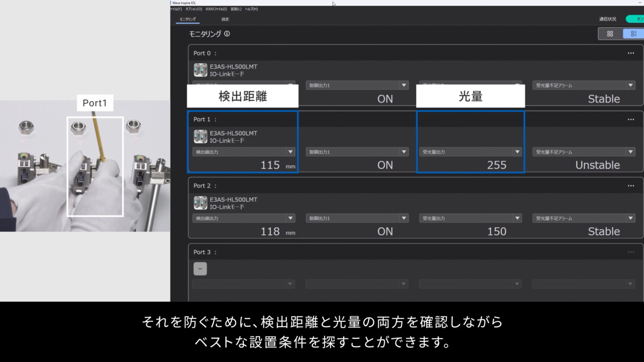Open the Port 2 three-dot options menu
The width and height of the screenshot is (644, 362).
point(630,186)
